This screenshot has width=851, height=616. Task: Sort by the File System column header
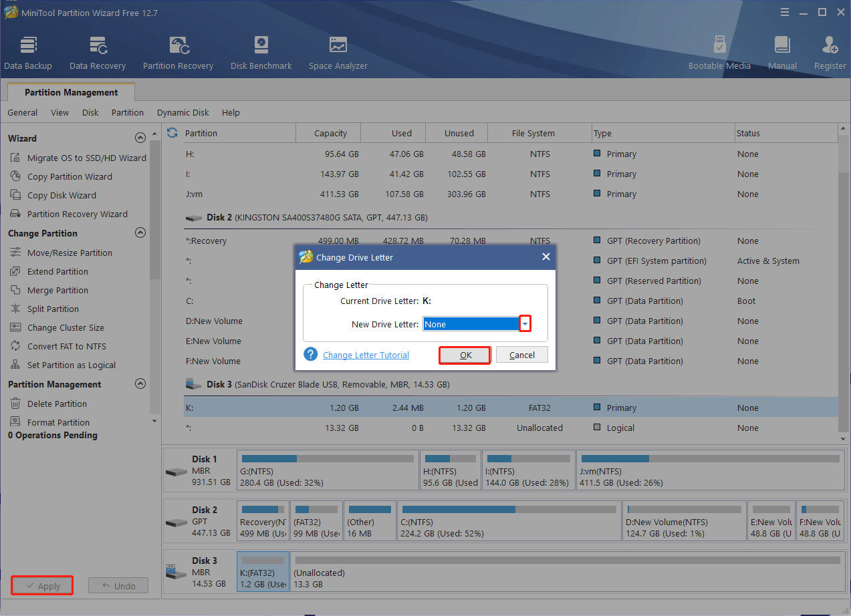click(x=539, y=133)
